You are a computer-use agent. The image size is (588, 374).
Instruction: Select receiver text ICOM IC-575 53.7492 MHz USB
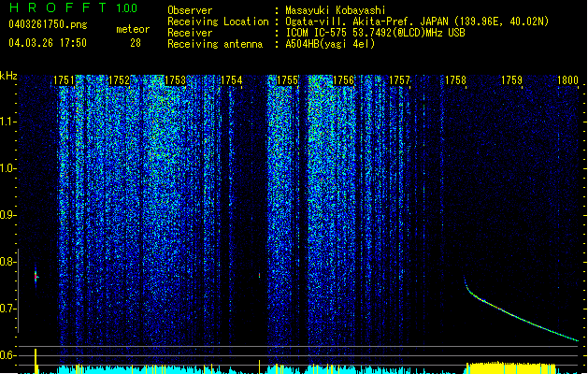click(375, 33)
